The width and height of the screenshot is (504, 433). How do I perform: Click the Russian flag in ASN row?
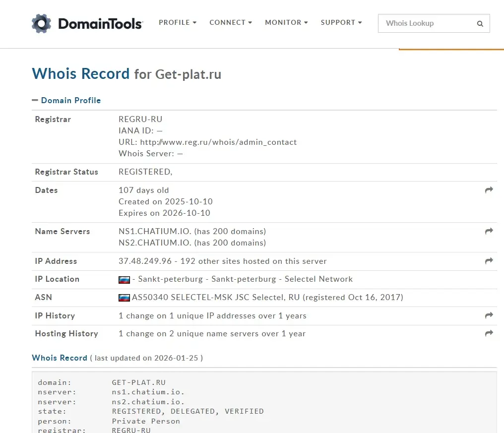(x=124, y=298)
